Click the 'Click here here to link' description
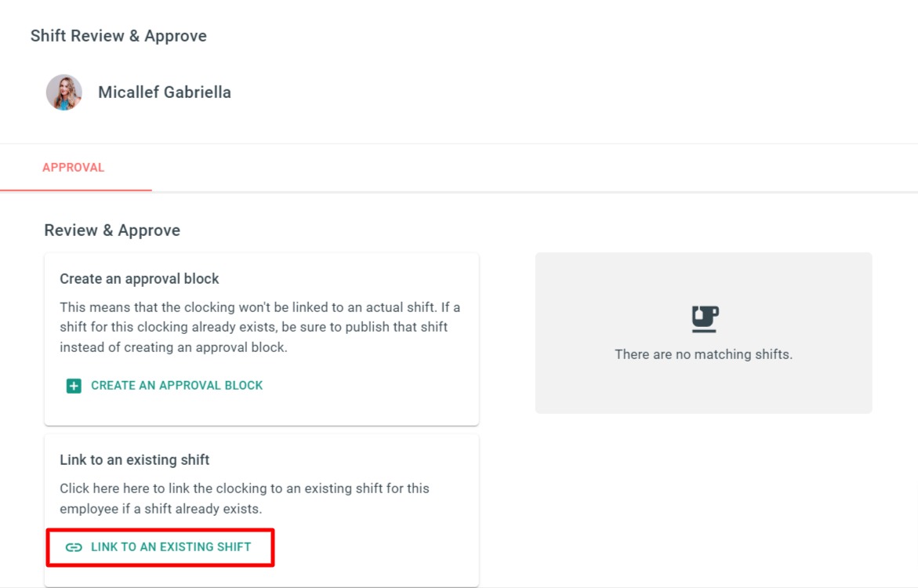 tap(245, 499)
